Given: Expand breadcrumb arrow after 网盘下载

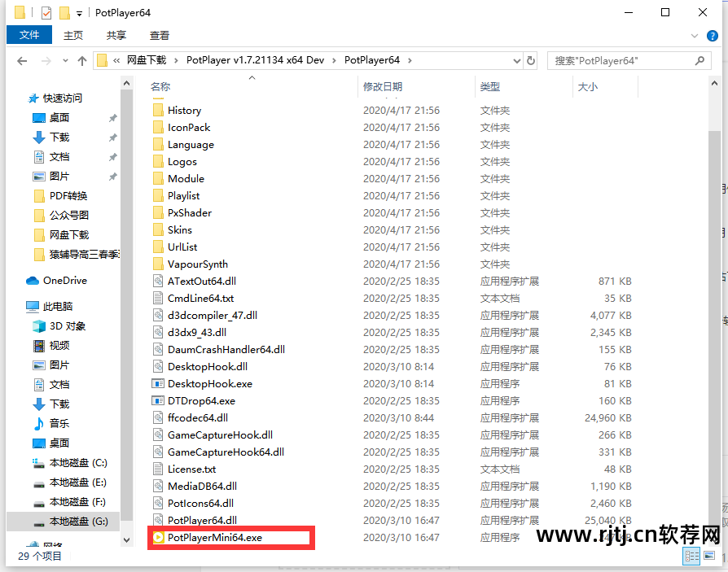Looking at the screenshot, I should tap(176, 60).
